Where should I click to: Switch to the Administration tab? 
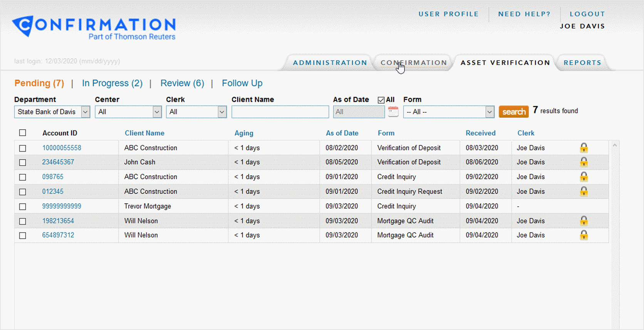pos(330,63)
